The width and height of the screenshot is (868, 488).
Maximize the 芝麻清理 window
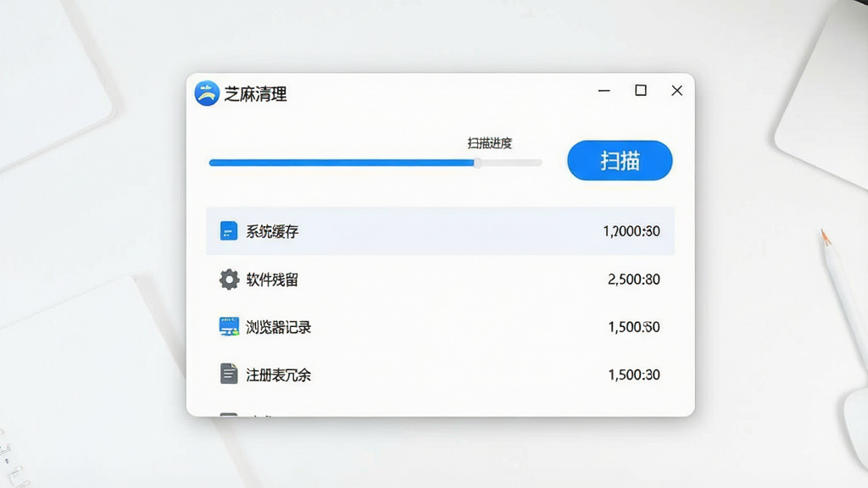tap(641, 90)
